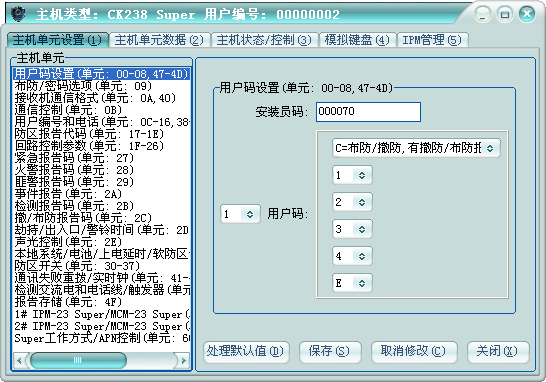Select 防区报告代码 (单元: 17-1E) item
Screen dimensions: 546x382
click(101, 134)
